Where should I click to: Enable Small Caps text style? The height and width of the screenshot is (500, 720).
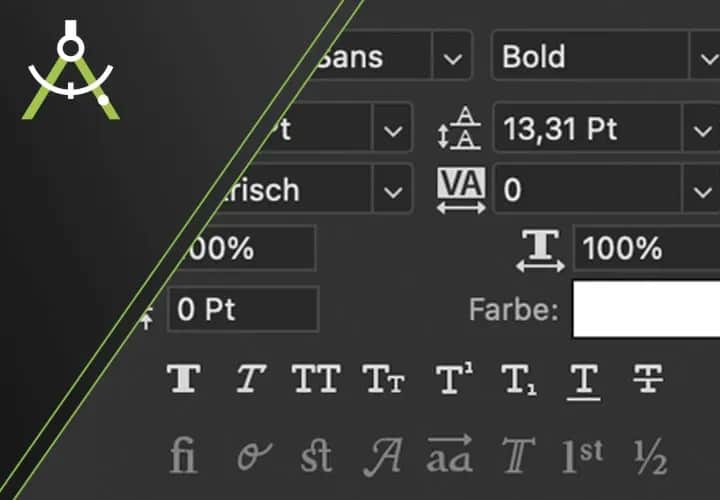pyautogui.click(x=382, y=379)
